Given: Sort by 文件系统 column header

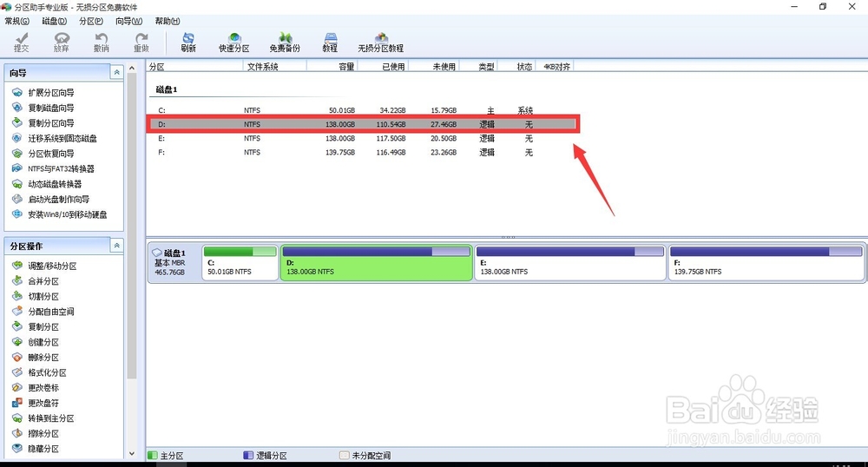Looking at the screenshot, I should point(274,66).
